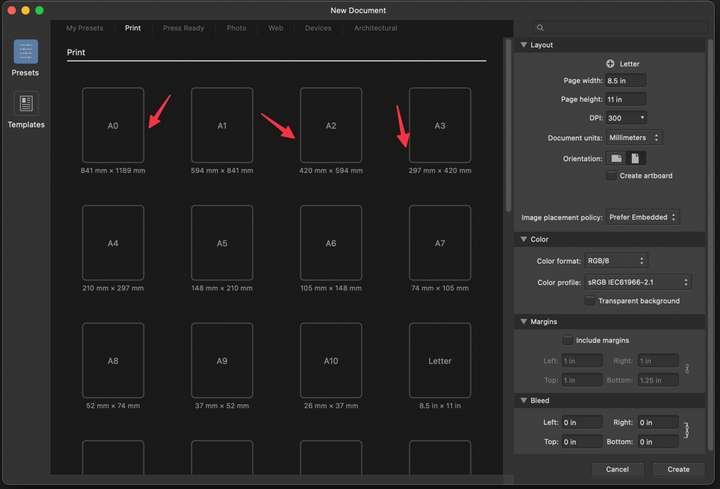The width and height of the screenshot is (720, 489).
Task: Select the A2 page preset
Action: 331,125
